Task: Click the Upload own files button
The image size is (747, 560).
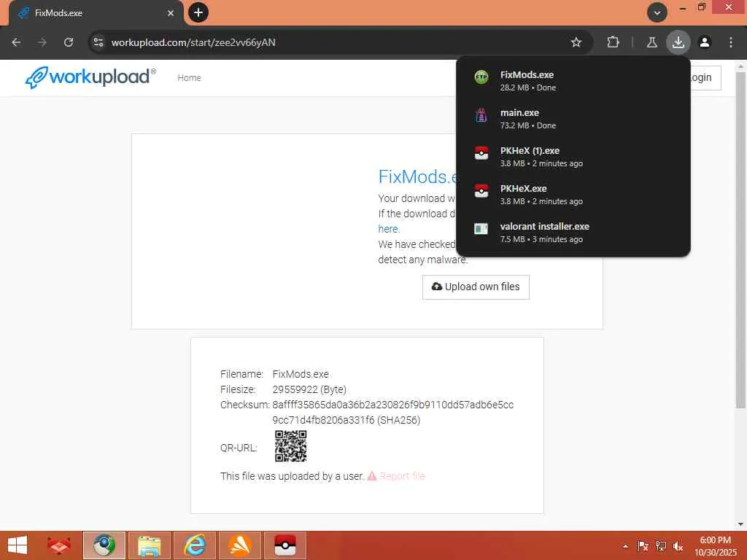Action: point(476,287)
